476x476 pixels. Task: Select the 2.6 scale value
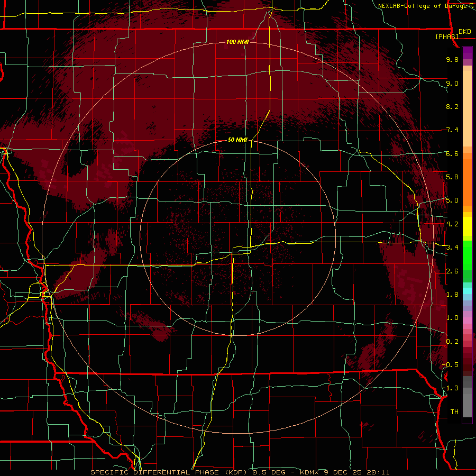452,271
